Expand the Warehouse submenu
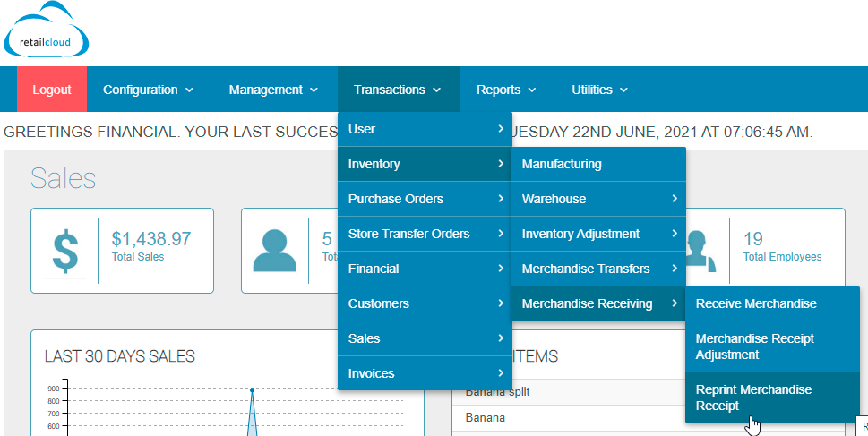The height and width of the screenshot is (436, 868). point(597,199)
